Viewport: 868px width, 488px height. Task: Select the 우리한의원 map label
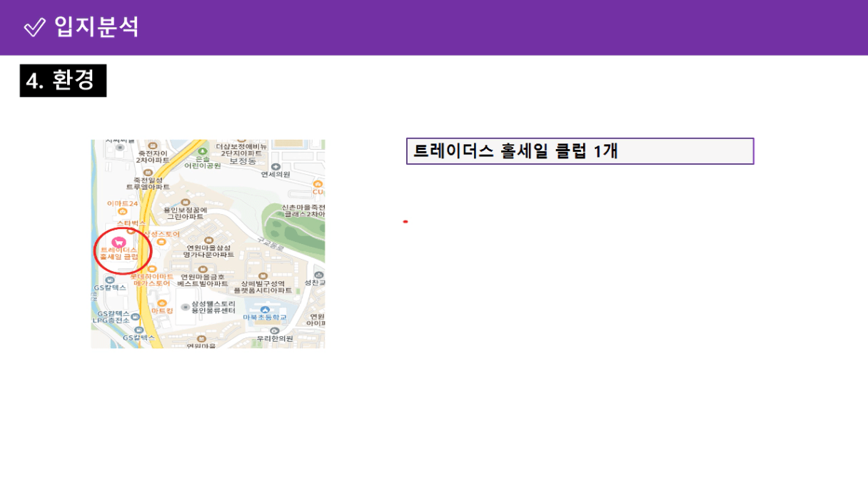point(275,338)
